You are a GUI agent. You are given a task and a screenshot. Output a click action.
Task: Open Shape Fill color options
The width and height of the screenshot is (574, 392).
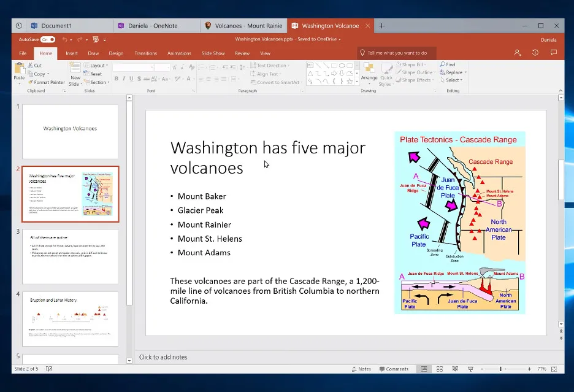coord(411,64)
